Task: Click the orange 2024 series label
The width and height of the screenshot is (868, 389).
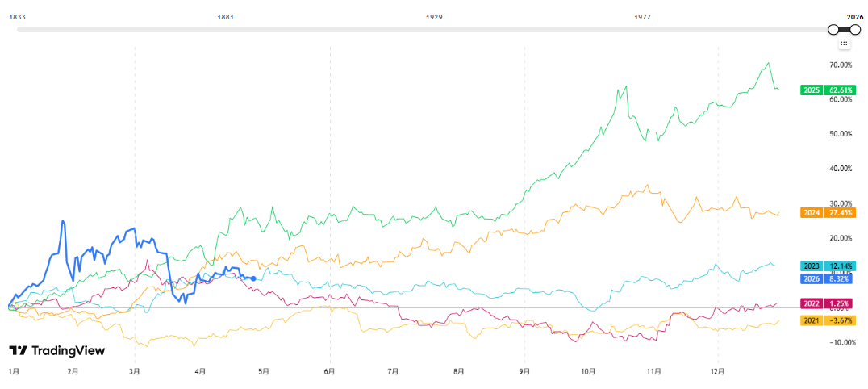Action: (812, 212)
